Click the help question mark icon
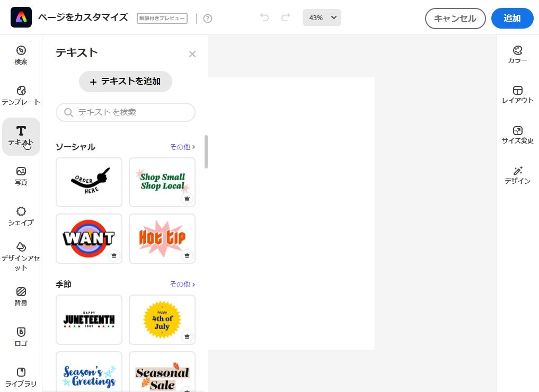The height and width of the screenshot is (392, 539). coord(207,18)
